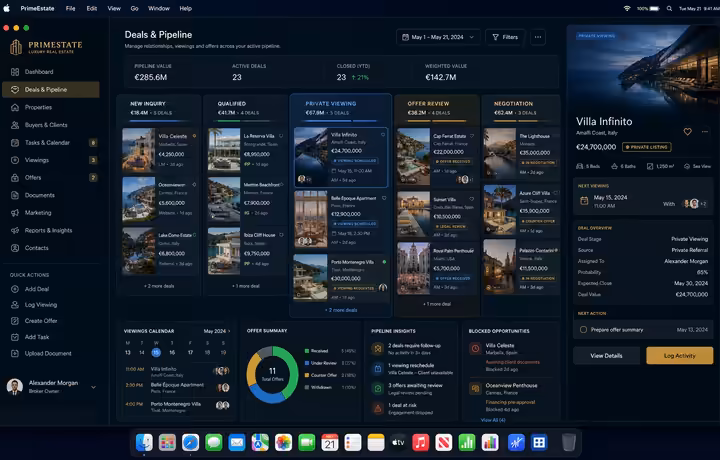Screen dimensions: 720x460
Task: Open the Porto Montenegro Villa thumbnail
Action: (x=311, y=278)
